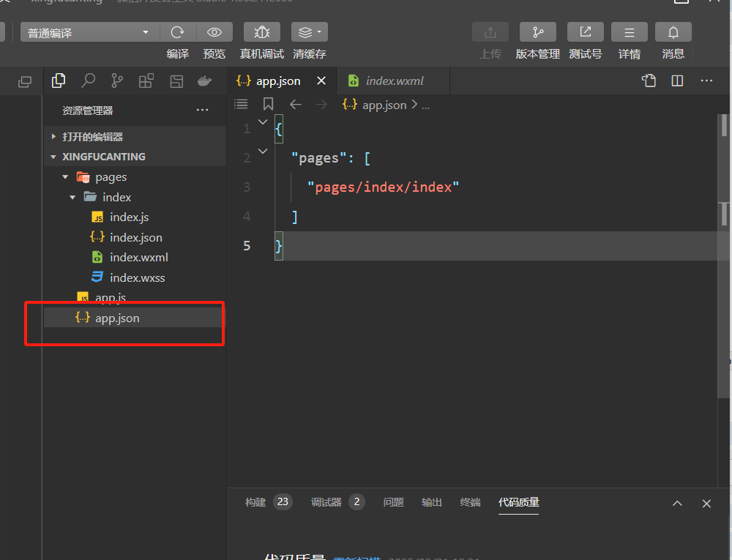Select app.json in file tree
This screenshot has width=732, height=560.
[x=135, y=318]
